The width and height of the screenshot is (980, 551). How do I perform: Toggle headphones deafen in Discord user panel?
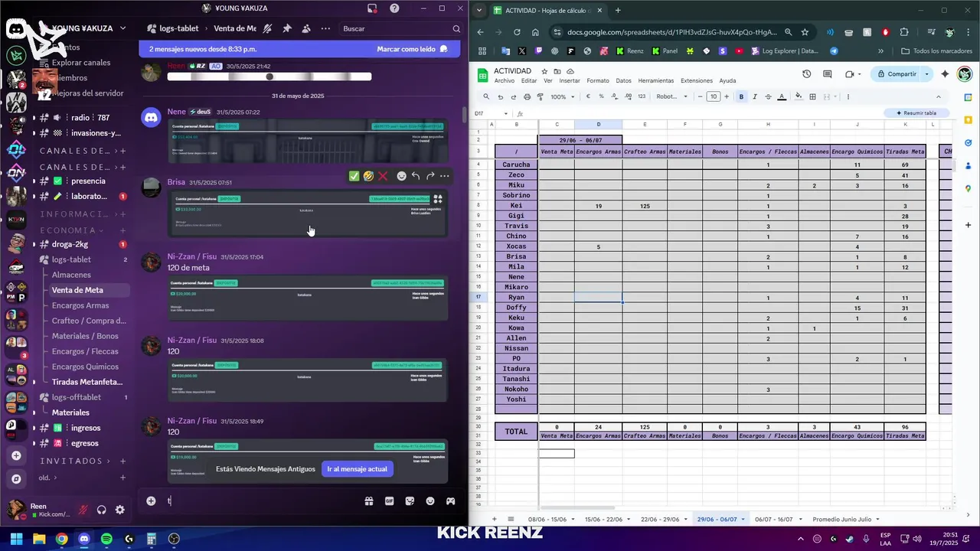tap(101, 510)
